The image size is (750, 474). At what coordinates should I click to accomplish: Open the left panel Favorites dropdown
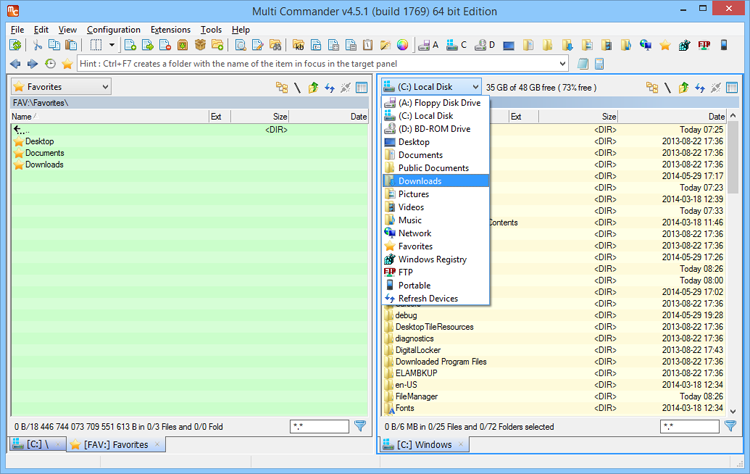[x=104, y=88]
